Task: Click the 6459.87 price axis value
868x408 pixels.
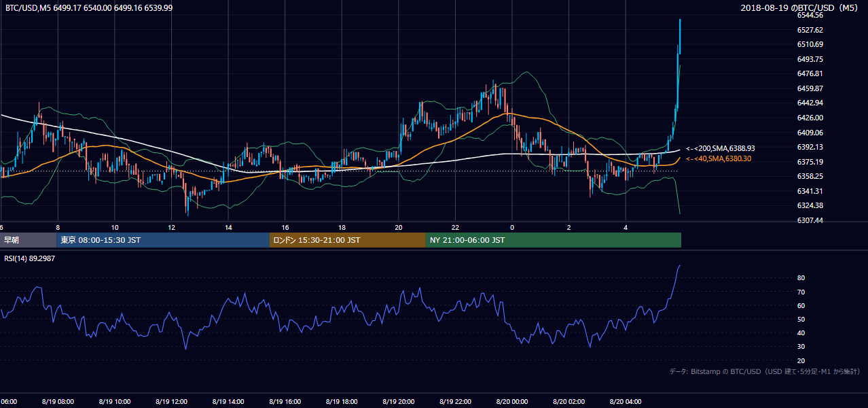Action: coord(810,88)
